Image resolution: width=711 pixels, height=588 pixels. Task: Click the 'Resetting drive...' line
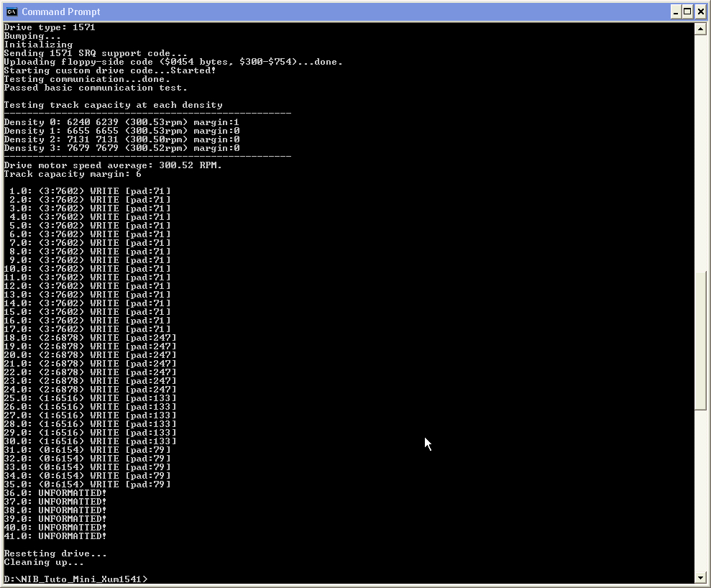[55, 553]
